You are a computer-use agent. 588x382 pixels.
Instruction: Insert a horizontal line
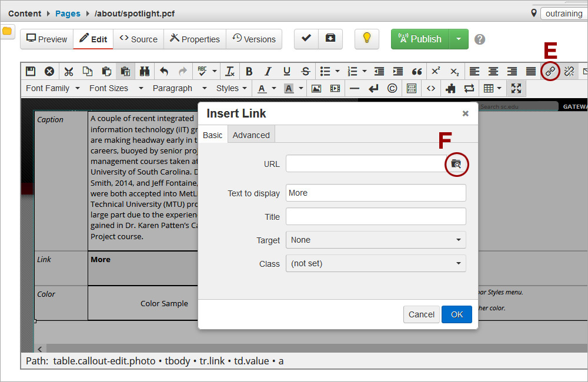tap(355, 89)
